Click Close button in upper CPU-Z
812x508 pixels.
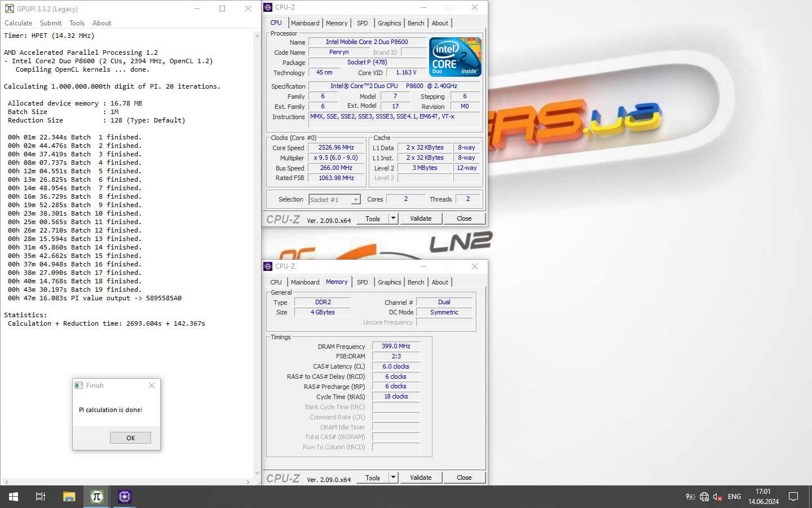464,218
